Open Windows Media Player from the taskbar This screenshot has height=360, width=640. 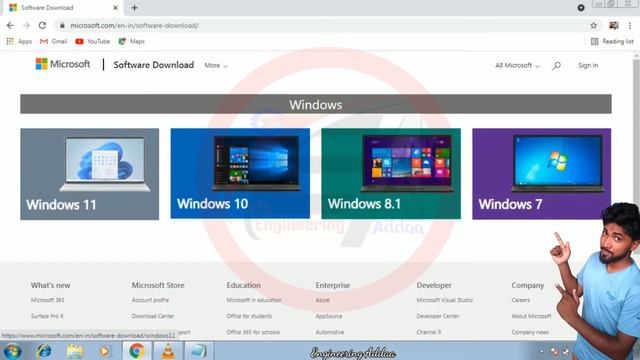click(x=105, y=351)
